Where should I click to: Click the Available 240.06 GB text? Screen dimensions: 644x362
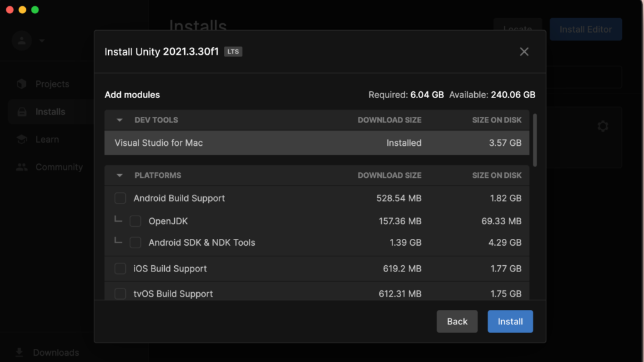[492, 95]
